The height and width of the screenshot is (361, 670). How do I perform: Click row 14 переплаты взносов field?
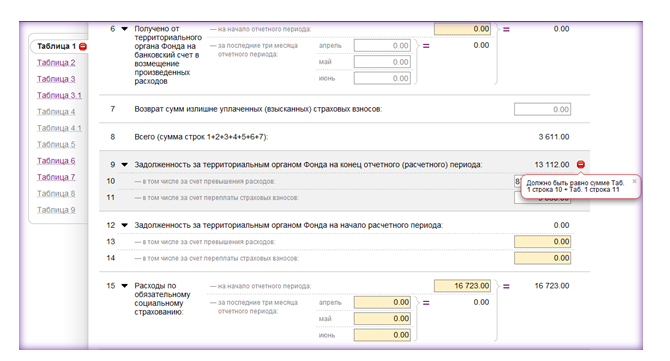click(x=543, y=258)
